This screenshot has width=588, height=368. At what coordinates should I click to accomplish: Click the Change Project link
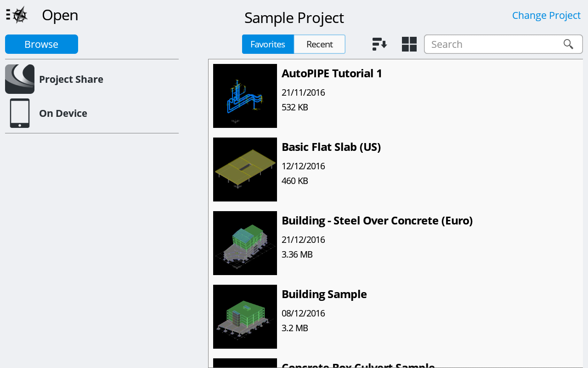tap(546, 16)
